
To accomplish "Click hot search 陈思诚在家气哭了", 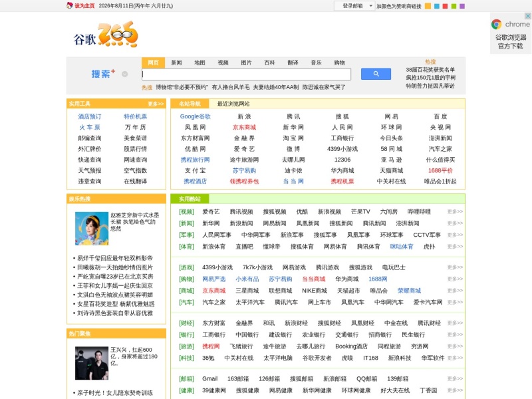I will (x=324, y=87).
